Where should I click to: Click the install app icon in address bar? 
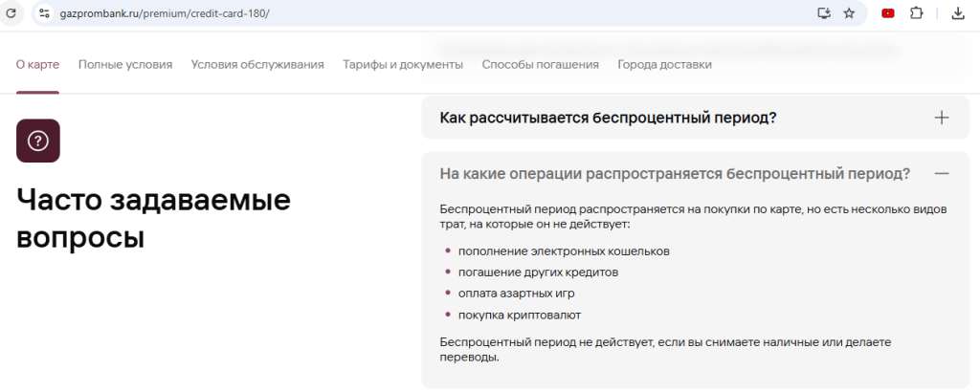point(824,13)
